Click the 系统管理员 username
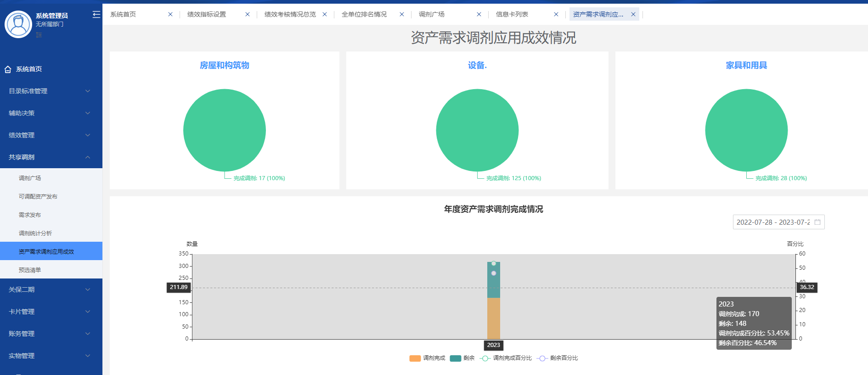The height and width of the screenshot is (375, 868). [52, 16]
